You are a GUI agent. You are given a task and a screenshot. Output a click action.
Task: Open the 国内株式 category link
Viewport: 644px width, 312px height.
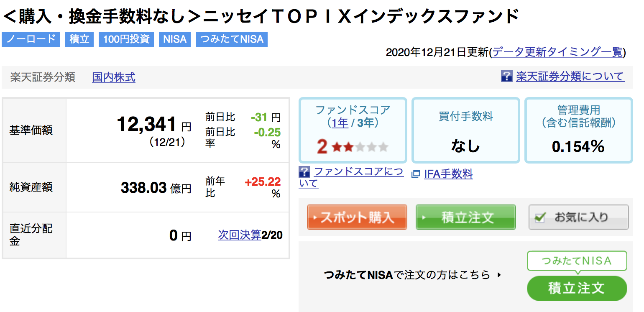tap(114, 77)
